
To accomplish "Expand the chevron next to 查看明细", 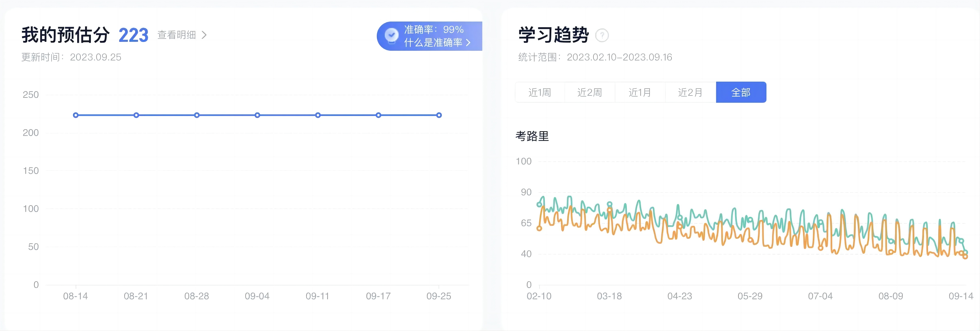I will click(204, 35).
